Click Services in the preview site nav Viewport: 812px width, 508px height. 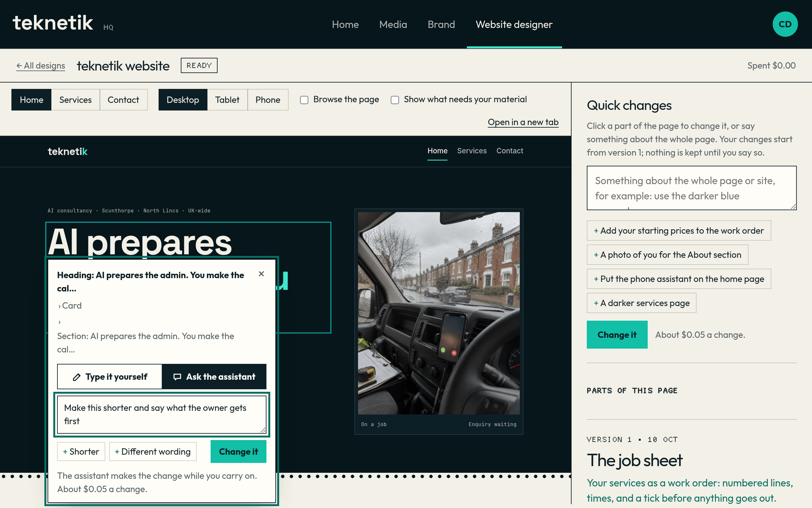(x=472, y=151)
